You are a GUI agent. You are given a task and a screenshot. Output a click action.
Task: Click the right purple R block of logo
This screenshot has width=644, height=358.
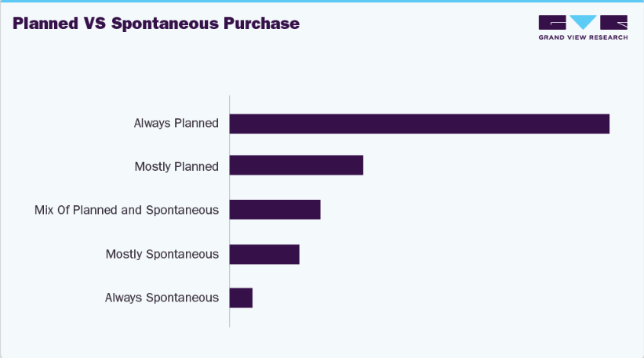tap(613, 22)
